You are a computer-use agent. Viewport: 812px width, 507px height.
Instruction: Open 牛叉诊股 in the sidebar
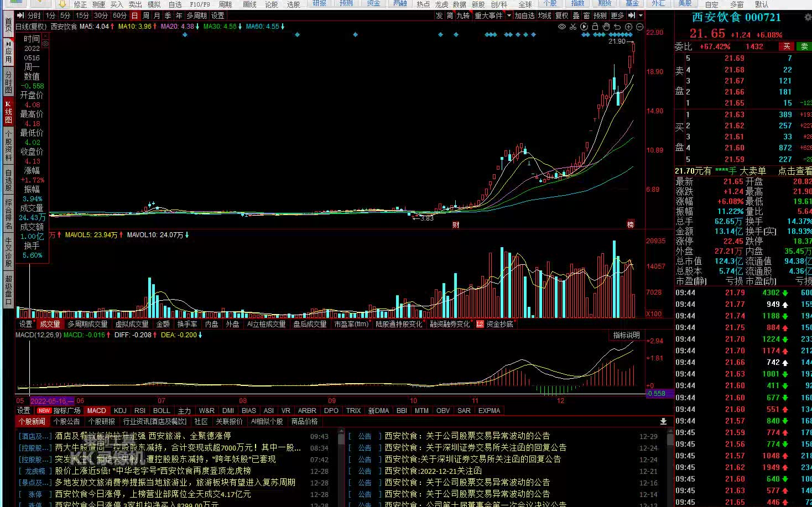[x=8, y=252]
